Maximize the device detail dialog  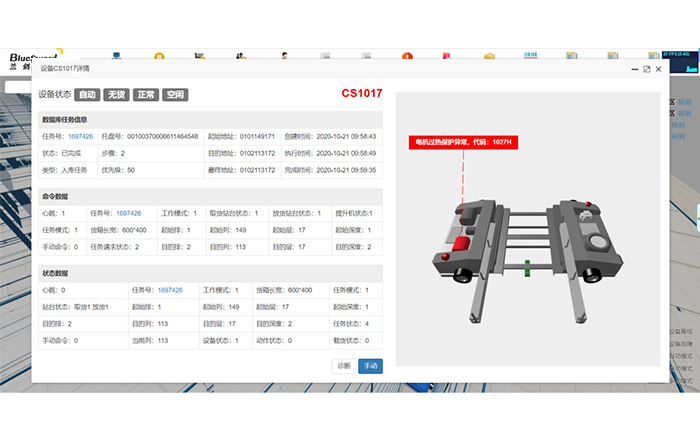(x=647, y=69)
